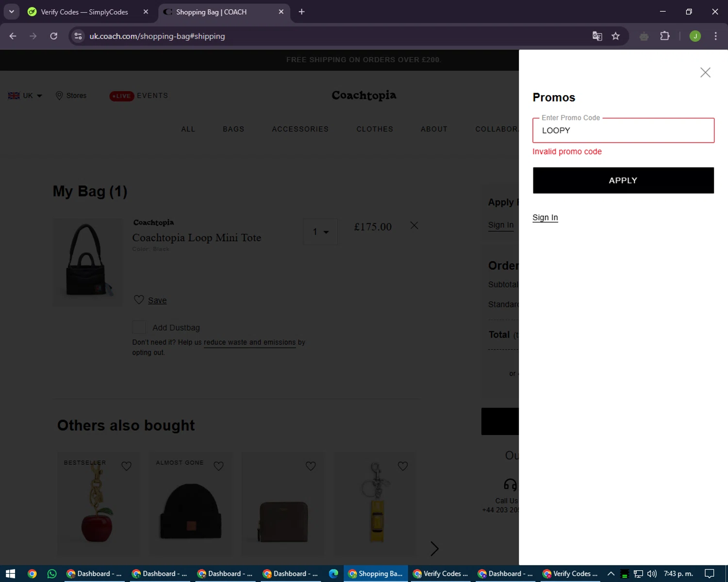The width and height of the screenshot is (728, 582).
Task: Bookmark this page with star icon
Action: pos(615,36)
